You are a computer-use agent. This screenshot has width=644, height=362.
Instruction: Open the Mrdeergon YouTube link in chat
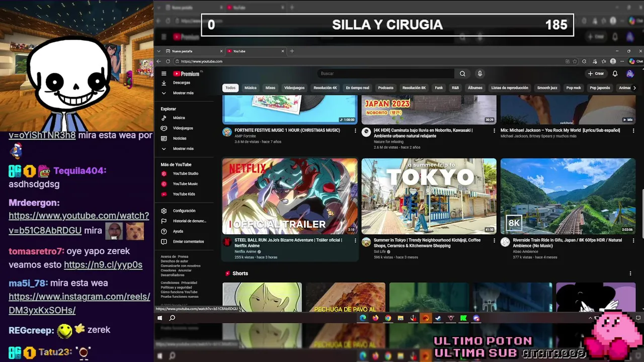79,223
